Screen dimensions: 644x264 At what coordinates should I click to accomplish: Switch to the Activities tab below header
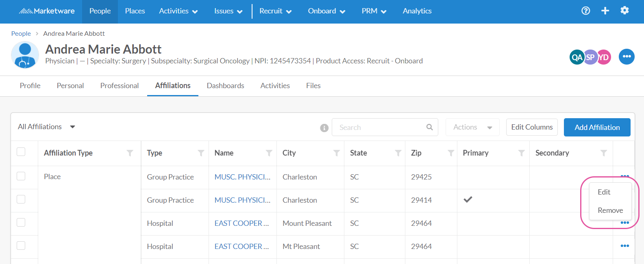tap(275, 86)
